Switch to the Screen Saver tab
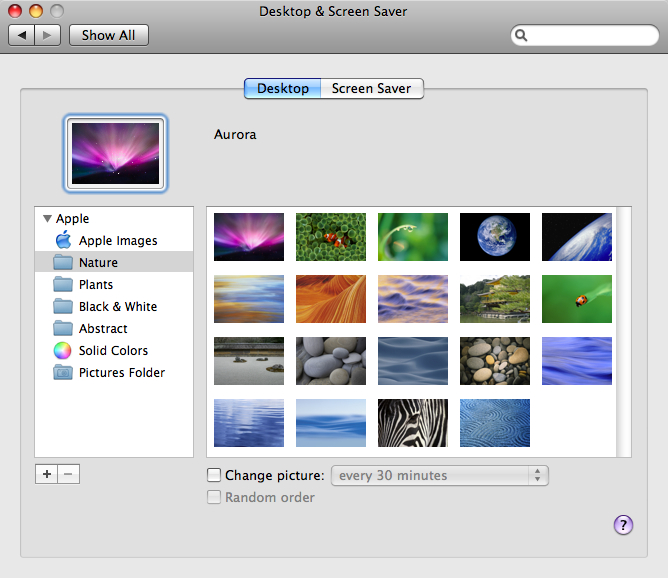 371,88
